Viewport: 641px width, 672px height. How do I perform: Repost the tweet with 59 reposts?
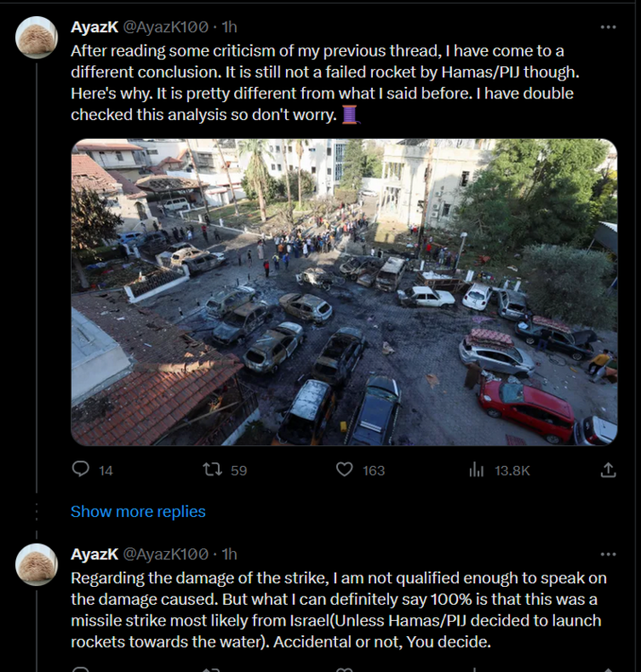point(212,470)
